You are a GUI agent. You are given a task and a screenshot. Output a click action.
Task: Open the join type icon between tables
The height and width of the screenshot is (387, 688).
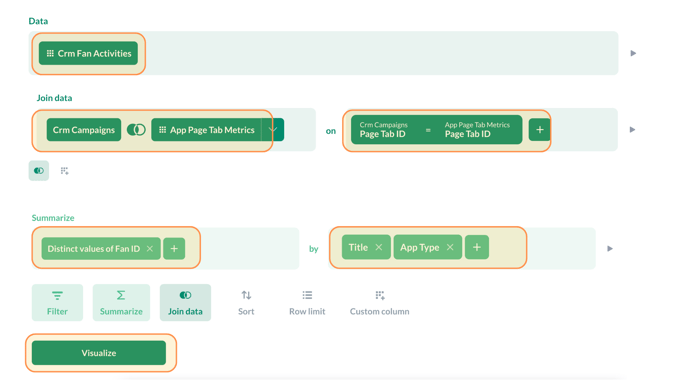click(x=136, y=130)
